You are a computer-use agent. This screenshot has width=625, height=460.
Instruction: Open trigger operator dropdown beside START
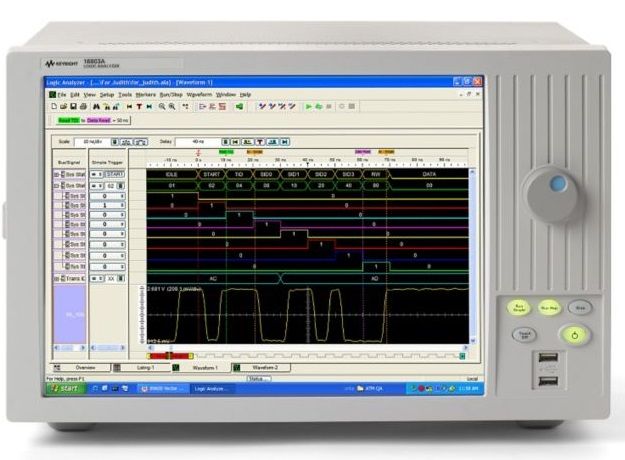[96, 174]
